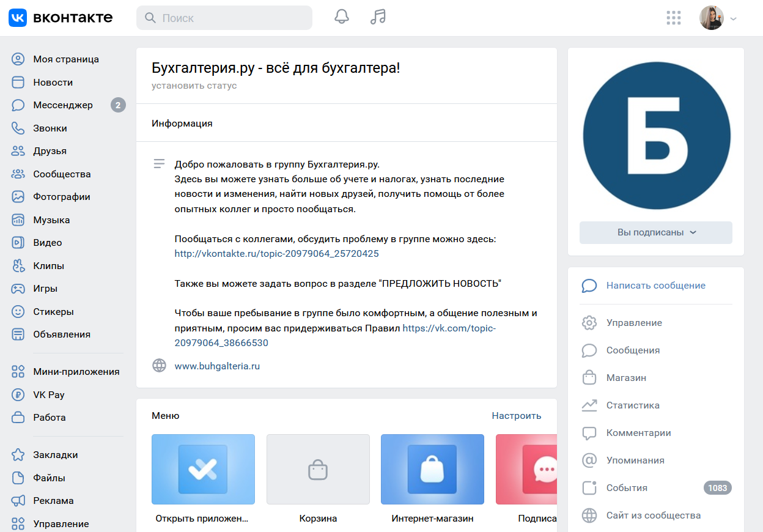Click the Бухгалтерия.ру community title

point(276,68)
